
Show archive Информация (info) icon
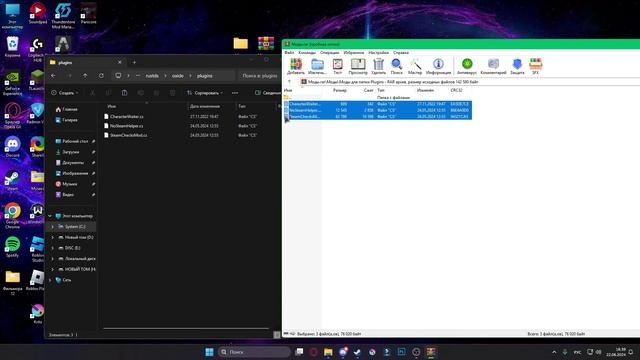438,64
